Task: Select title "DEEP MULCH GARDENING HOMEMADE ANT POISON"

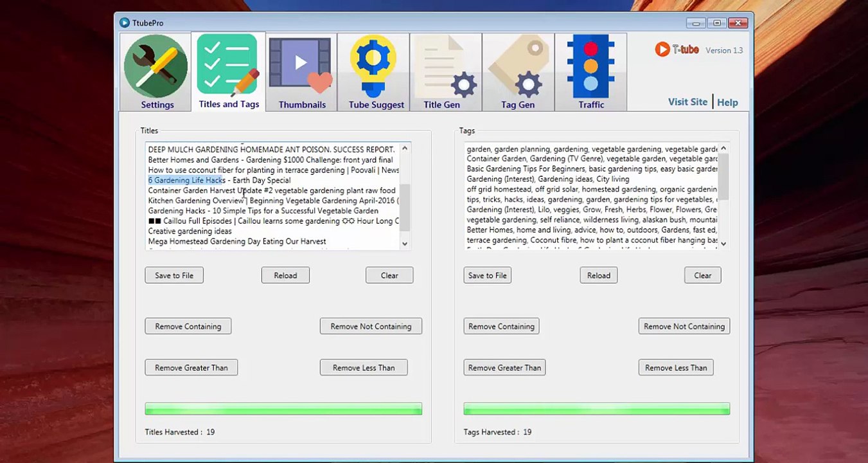Action: [271, 149]
